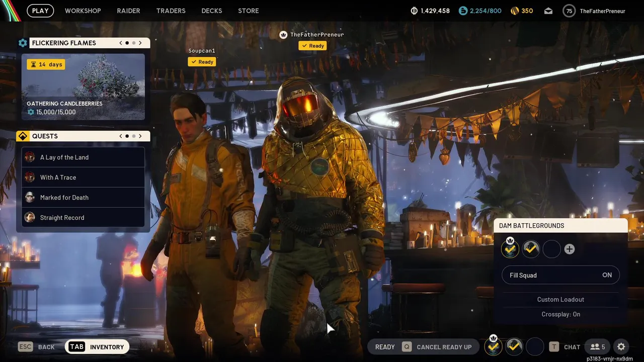The height and width of the screenshot is (362, 644).
Task: Switch to the Workshop tab
Action: click(x=83, y=11)
